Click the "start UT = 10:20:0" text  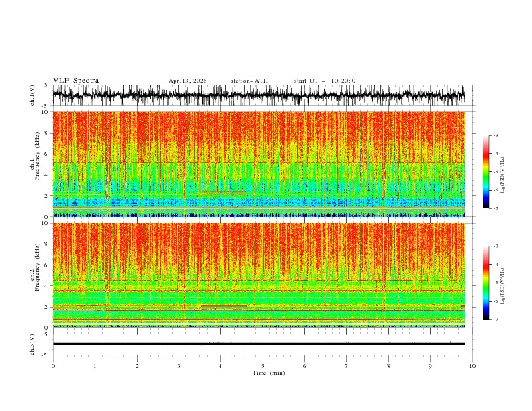pyautogui.click(x=324, y=81)
